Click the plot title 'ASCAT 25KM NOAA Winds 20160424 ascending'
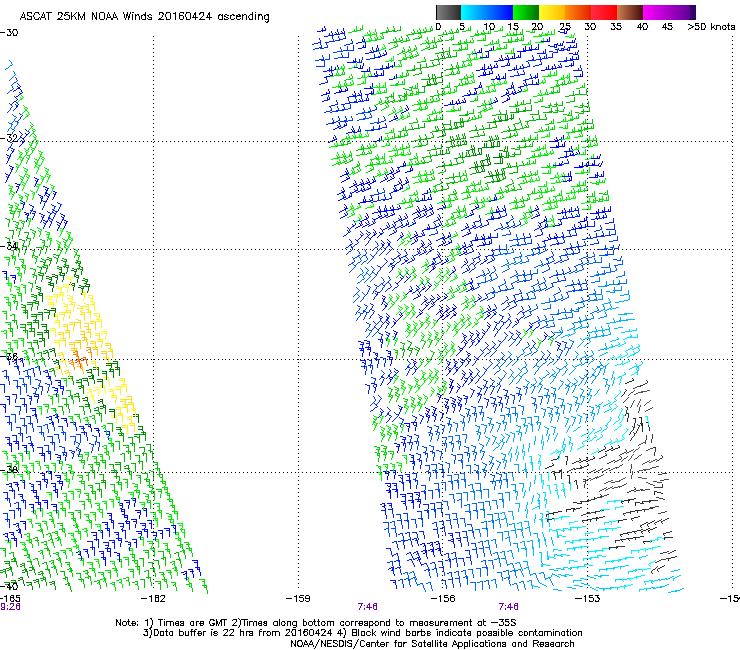Image resolution: width=740 pixels, height=650 pixels. click(144, 17)
